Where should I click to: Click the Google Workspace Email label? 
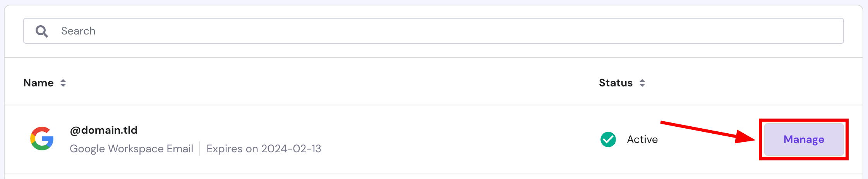131,149
